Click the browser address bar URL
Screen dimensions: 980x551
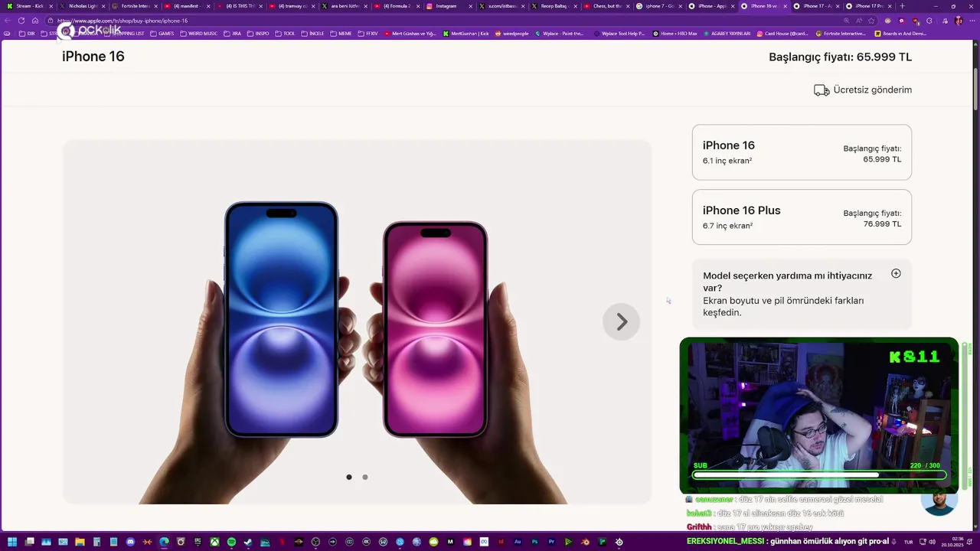[122, 21]
